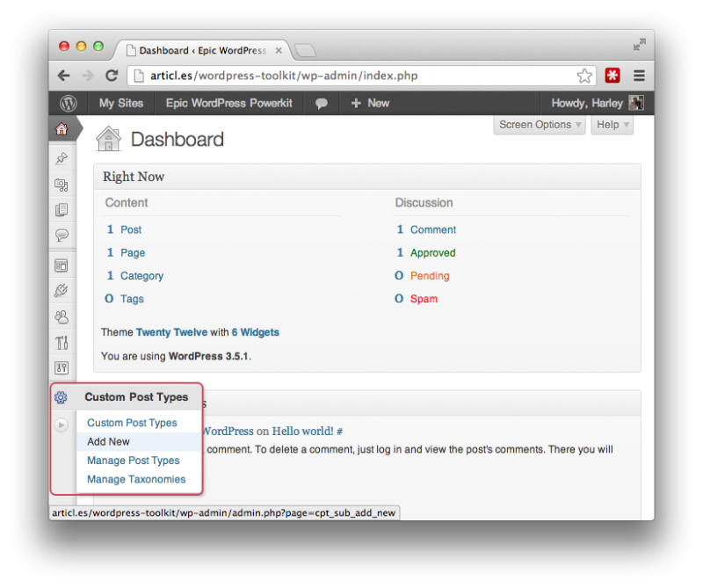Click the red Spam link
Image resolution: width=703 pixels, height=588 pixels.
424,299
